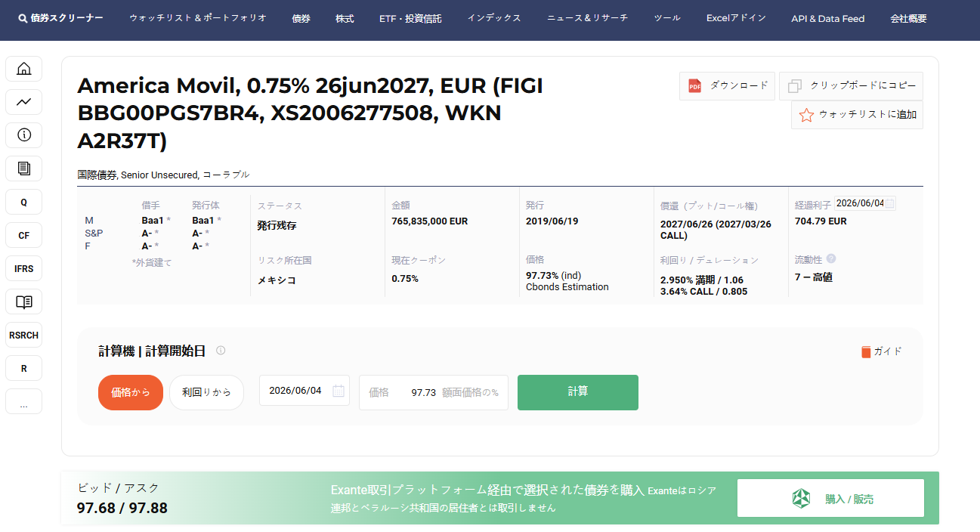The image size is (980, 532).
Task: Click the 国際債券 link under title
Action: pos(97,175)
